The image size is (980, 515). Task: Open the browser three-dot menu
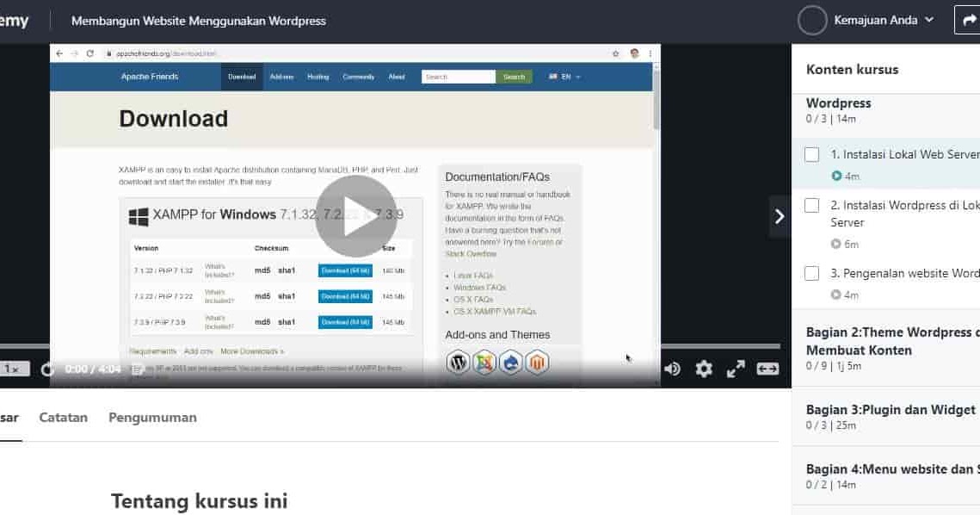tap(650, 53)
